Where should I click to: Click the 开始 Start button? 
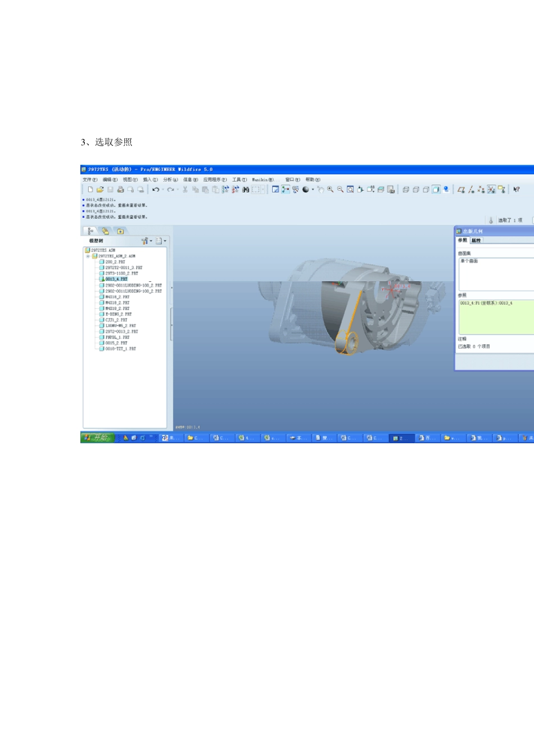(x=98, y=438)
